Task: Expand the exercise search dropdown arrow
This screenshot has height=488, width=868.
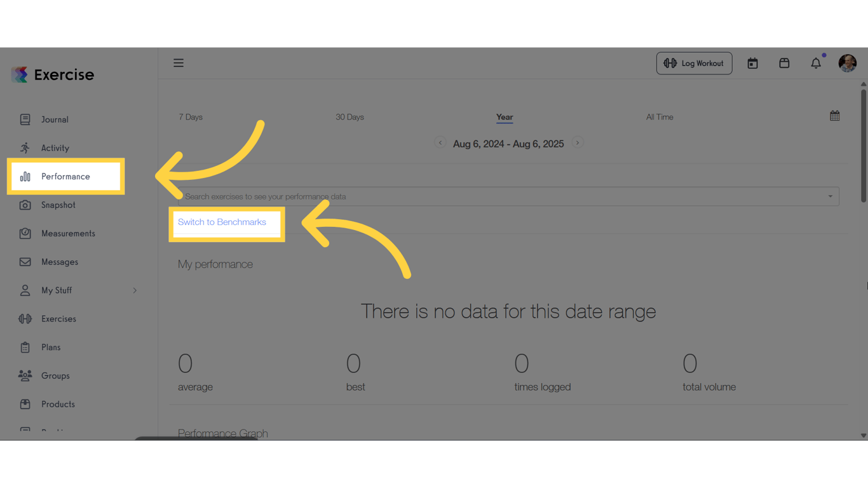Action: [x=830, y=196]
